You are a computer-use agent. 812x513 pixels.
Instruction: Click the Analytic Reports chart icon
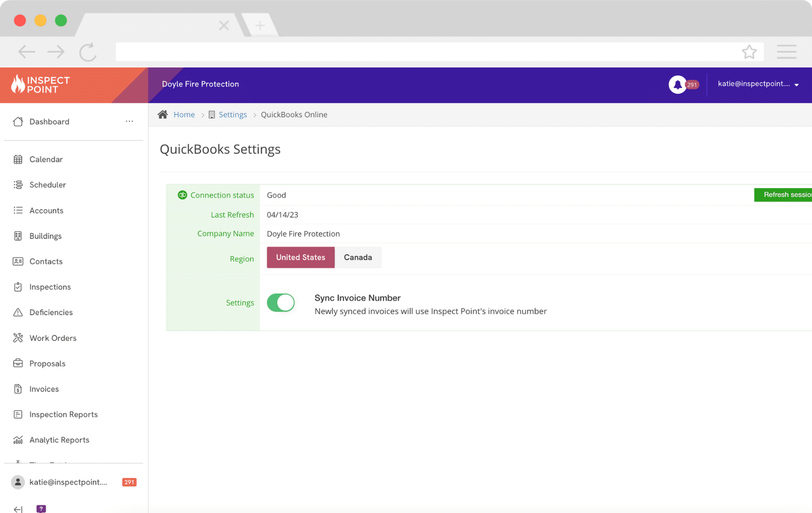point(18,440)
